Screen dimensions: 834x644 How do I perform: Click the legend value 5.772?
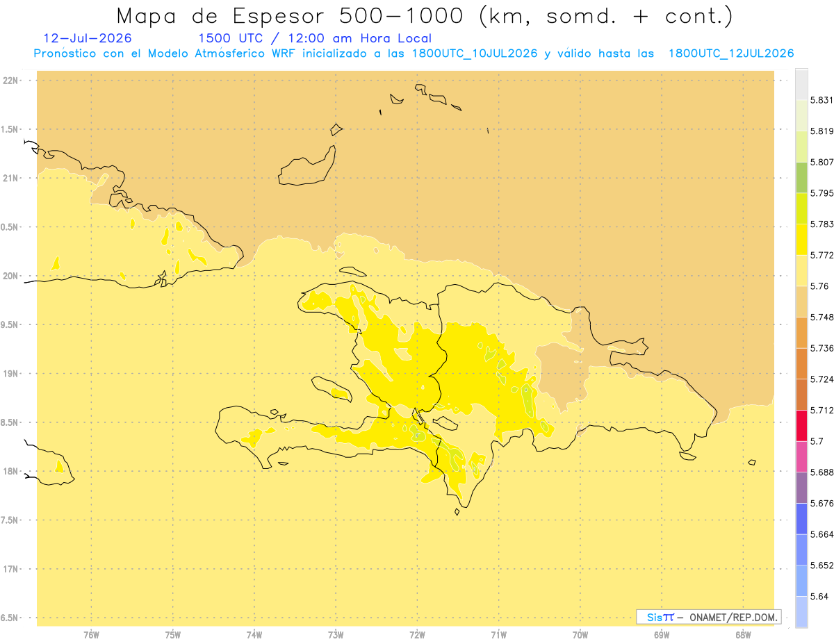pos(821,255)
